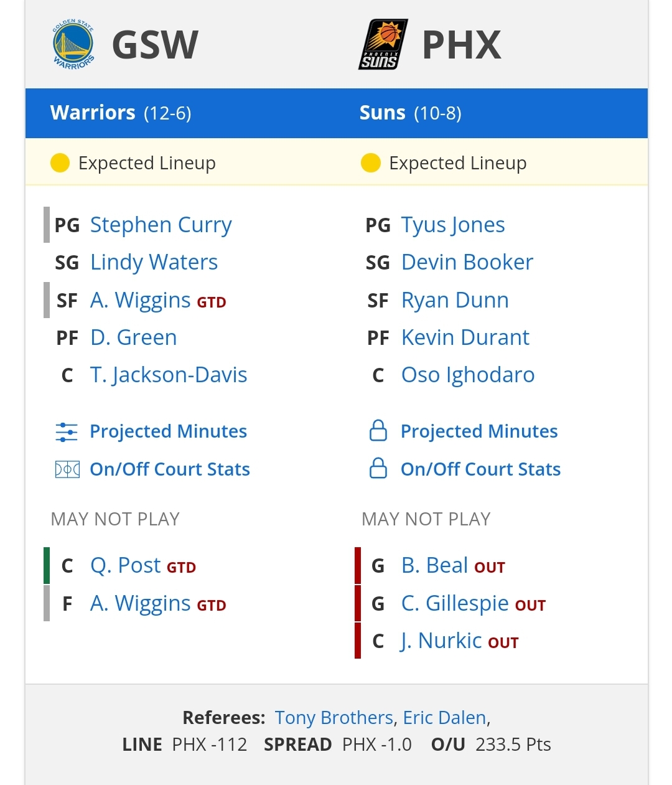Click referee Eric Dalen's name
The image size is (672, 785).
(444, 718)
